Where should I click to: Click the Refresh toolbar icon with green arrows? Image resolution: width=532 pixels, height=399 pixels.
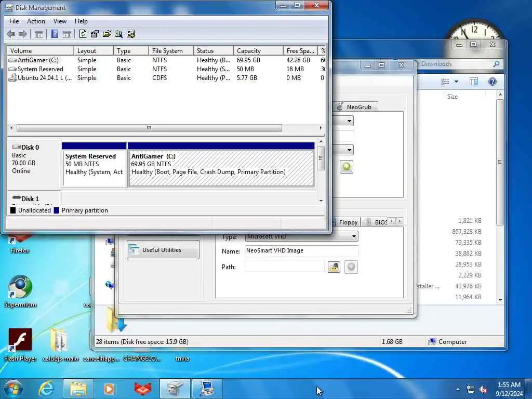click(x=83, y=34)
